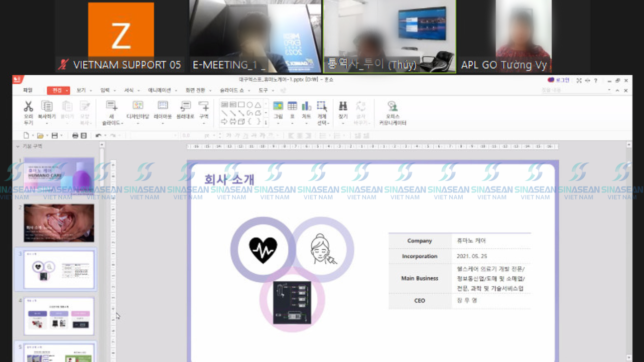
Task: Expand the shapes gallery more button
Action: coord(266,122)
